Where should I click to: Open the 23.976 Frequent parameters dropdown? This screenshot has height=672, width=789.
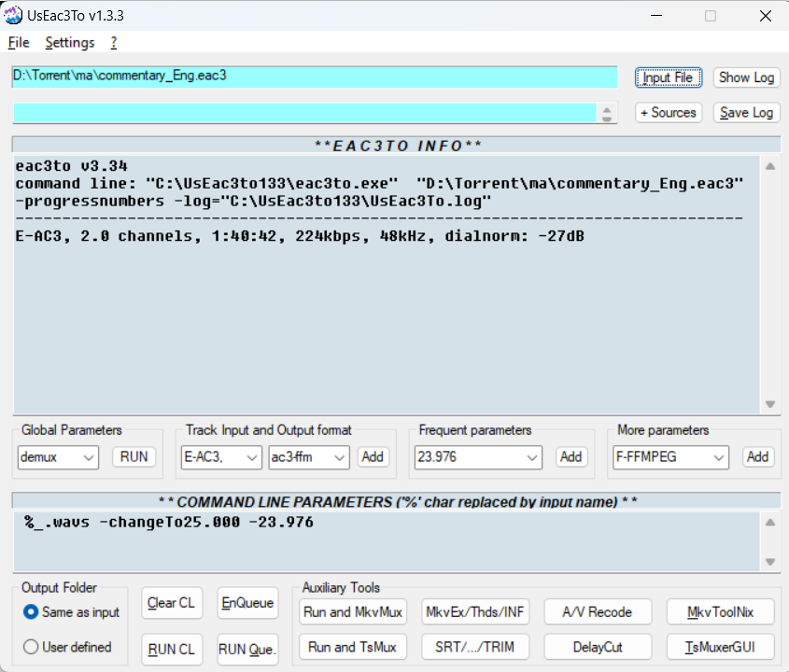click(478, 457)
